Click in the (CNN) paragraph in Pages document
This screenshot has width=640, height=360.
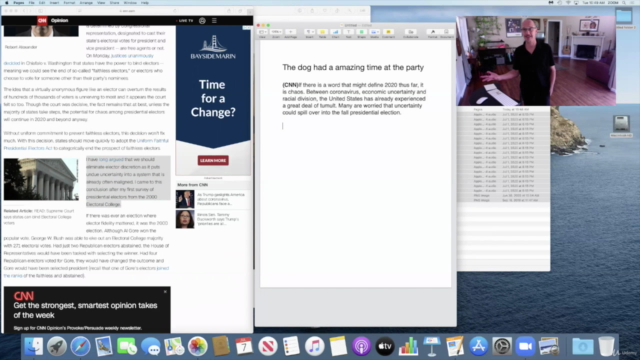[x=354, y=98]
